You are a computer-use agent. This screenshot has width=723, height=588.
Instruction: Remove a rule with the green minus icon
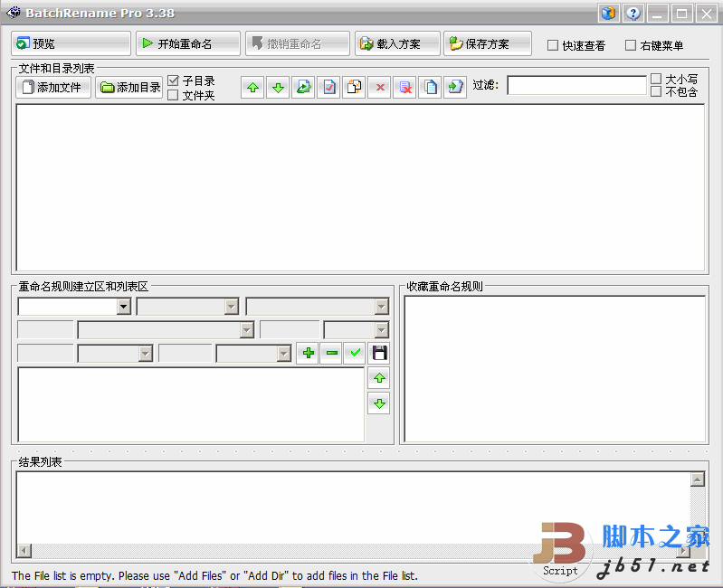pos(331,353)
